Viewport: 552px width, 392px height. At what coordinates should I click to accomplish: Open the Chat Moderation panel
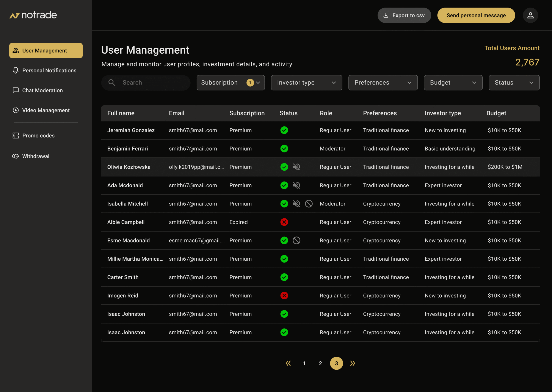click(x=42, y=90)
